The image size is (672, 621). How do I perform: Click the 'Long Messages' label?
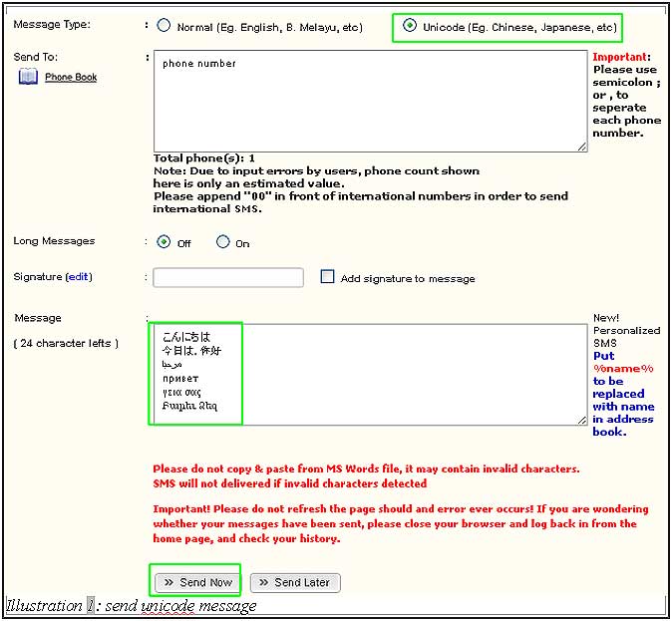pos(54,241)
